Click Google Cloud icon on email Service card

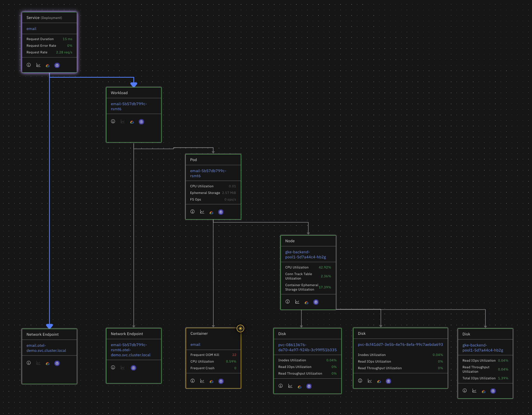click(x=48, y=65)
